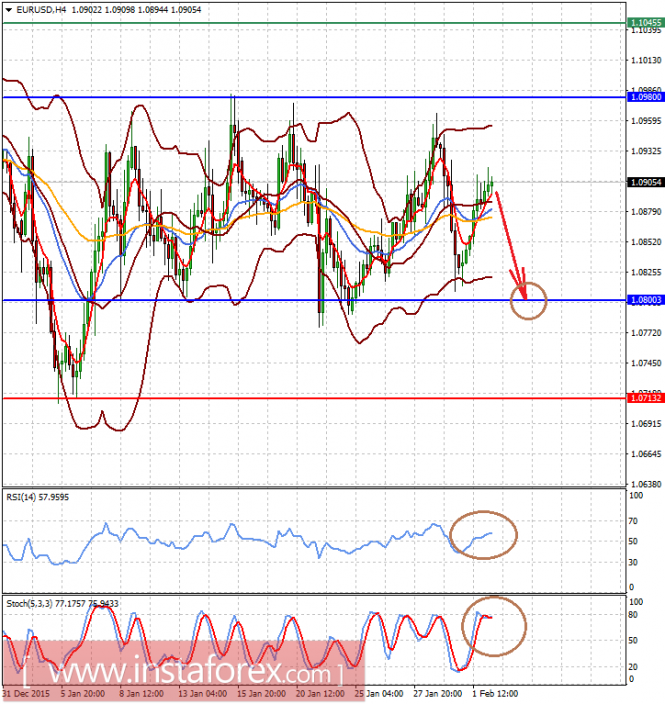
Task: Click the RSI 70 level scale label
Action: pos(633,521)
